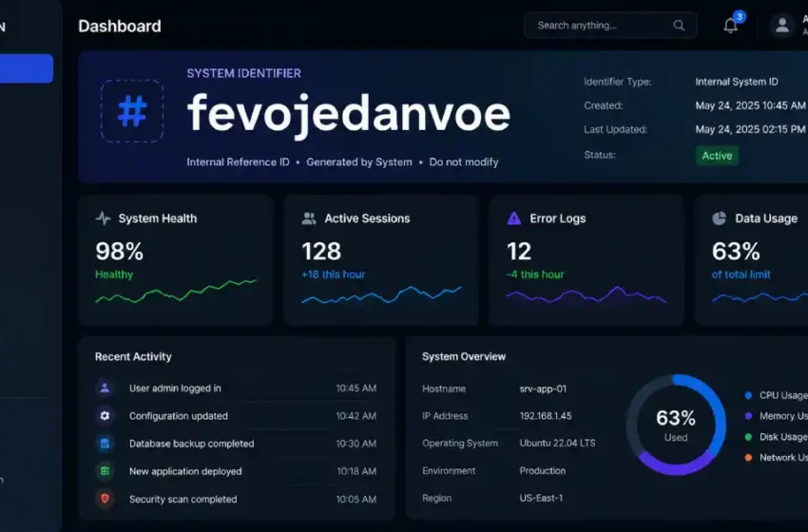Click the Recent Activity heading

pyautogui.click(x=133, y=356)
